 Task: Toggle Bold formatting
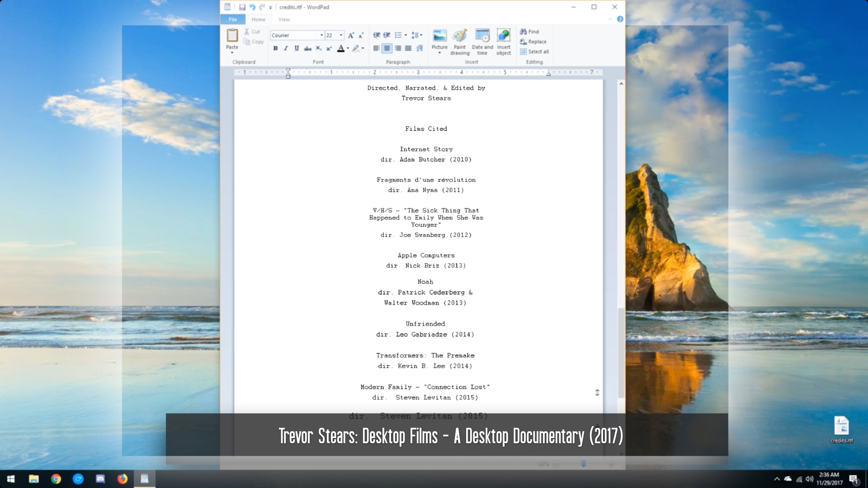point(275,48)
